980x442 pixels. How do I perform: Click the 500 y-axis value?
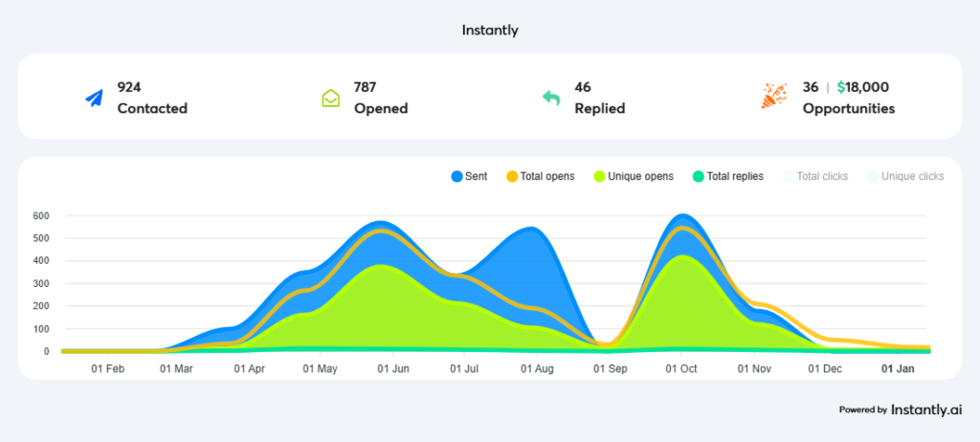click(41, 238)
